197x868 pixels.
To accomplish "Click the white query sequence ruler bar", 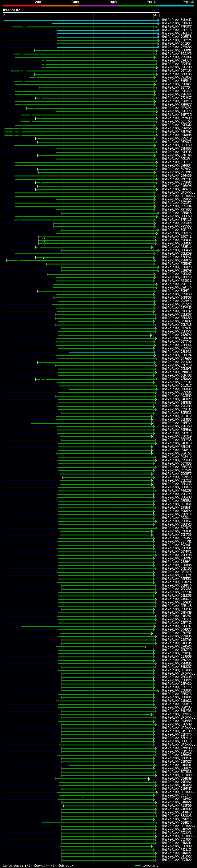I will tap(81, 13).
